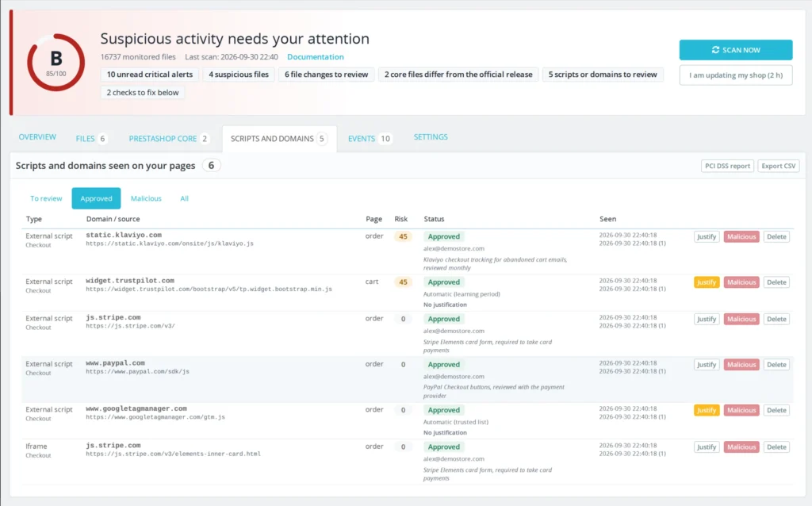Screen dimensions: 812x506
Task: Click 'I am updating my shop (2 h)'
Action: coord(735,75)
